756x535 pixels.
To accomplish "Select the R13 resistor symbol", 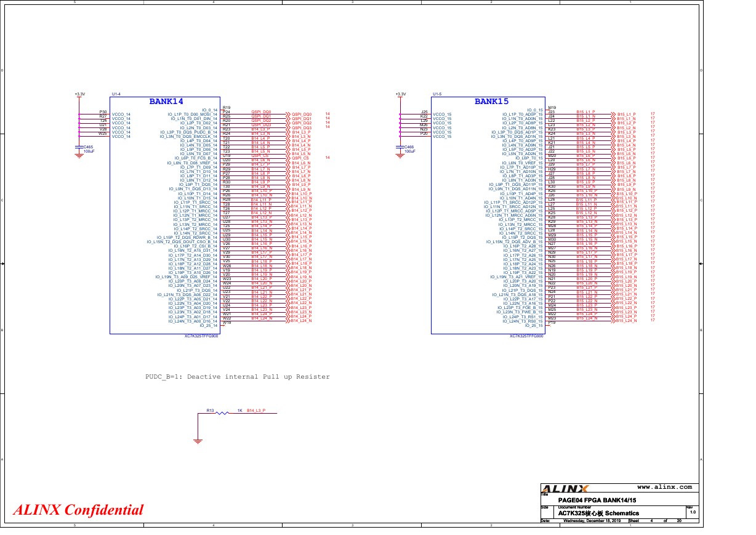I will tap(222, 413).
